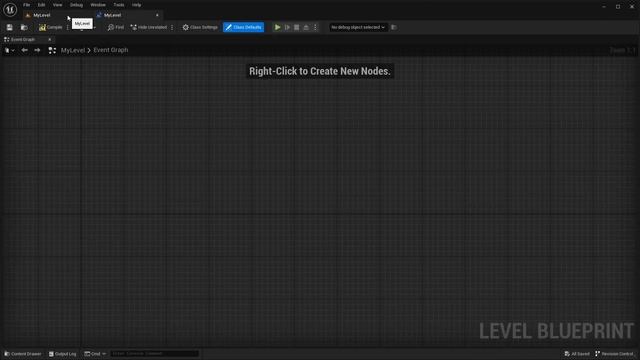Image resolution: width=640 pixels, height=360 pixels.
Task: Browse to asset in Content Browser
Action: [x=24, y=27]
